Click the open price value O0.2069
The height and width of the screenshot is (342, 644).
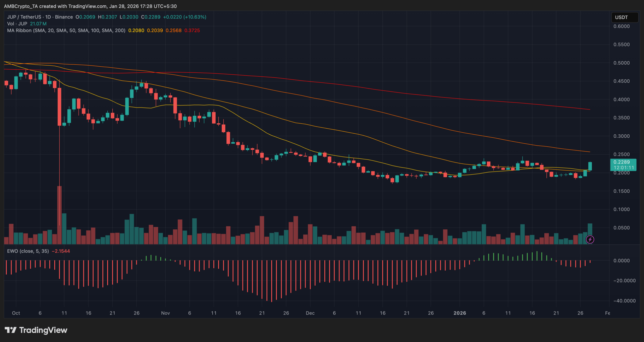tap(86, 17)
